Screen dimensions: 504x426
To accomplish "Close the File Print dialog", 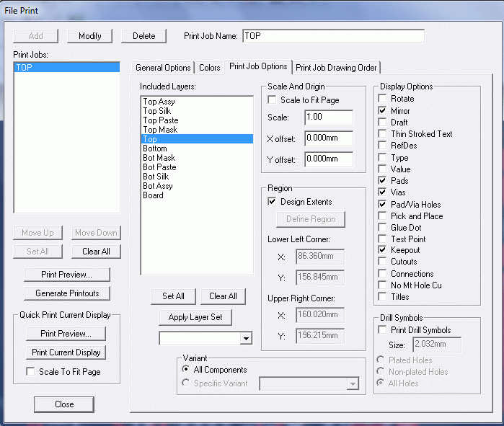I will click(64, 404).
